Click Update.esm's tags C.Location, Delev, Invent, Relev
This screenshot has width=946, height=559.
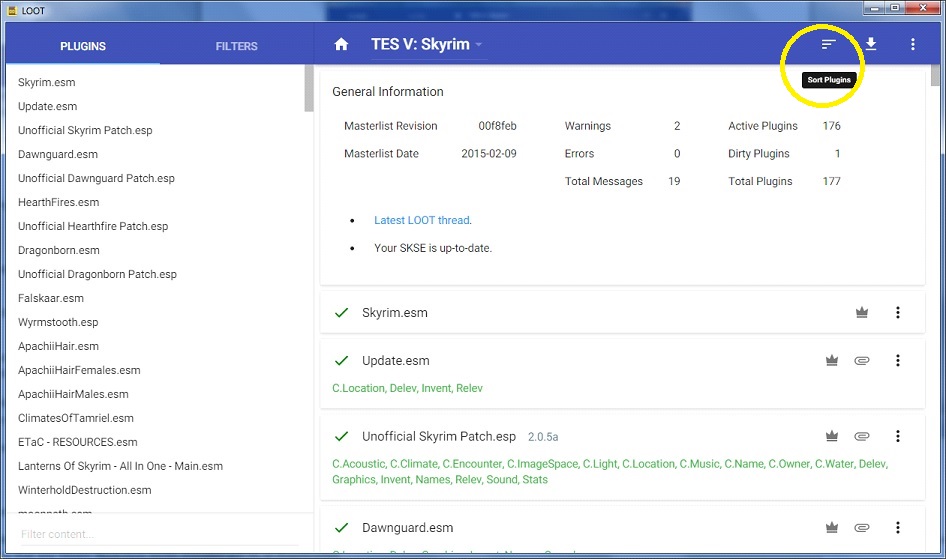pos(407,388)
